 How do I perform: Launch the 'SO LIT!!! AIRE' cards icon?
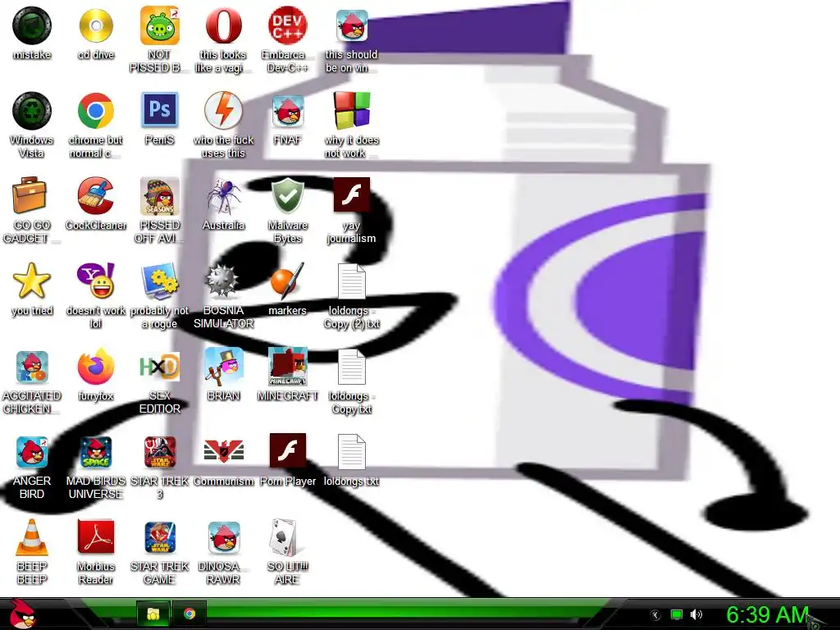coord(285,537)
